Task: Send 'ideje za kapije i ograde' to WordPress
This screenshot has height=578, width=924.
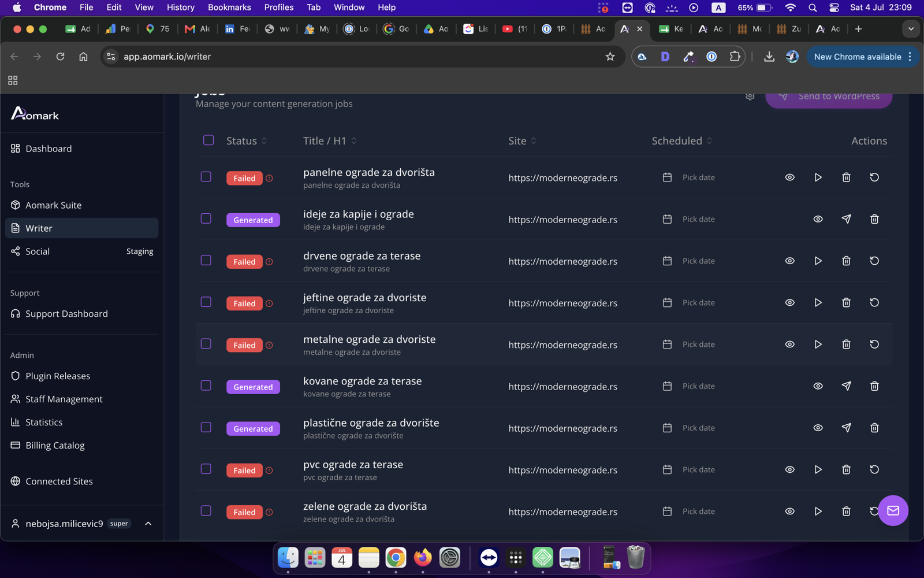Action: (x=846, y=219)
